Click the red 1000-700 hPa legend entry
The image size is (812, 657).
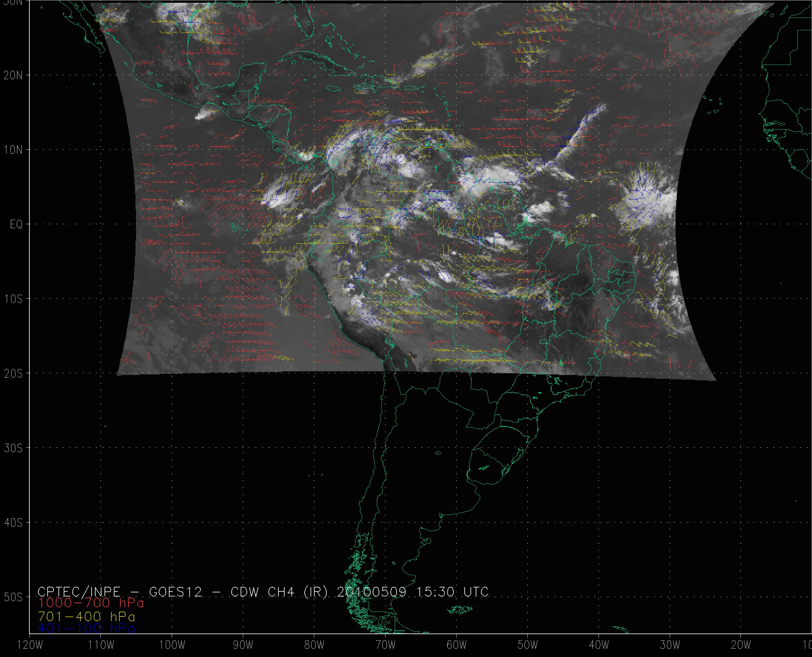(x=91, y=603)
